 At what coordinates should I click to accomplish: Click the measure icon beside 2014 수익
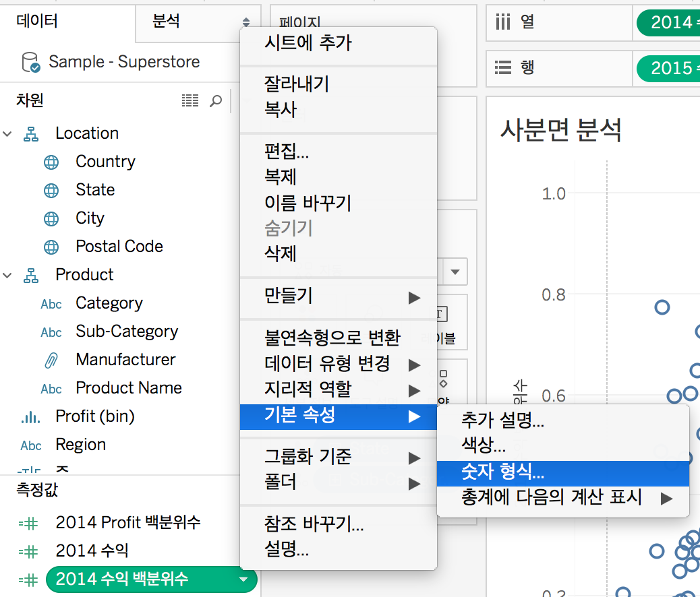28,552
